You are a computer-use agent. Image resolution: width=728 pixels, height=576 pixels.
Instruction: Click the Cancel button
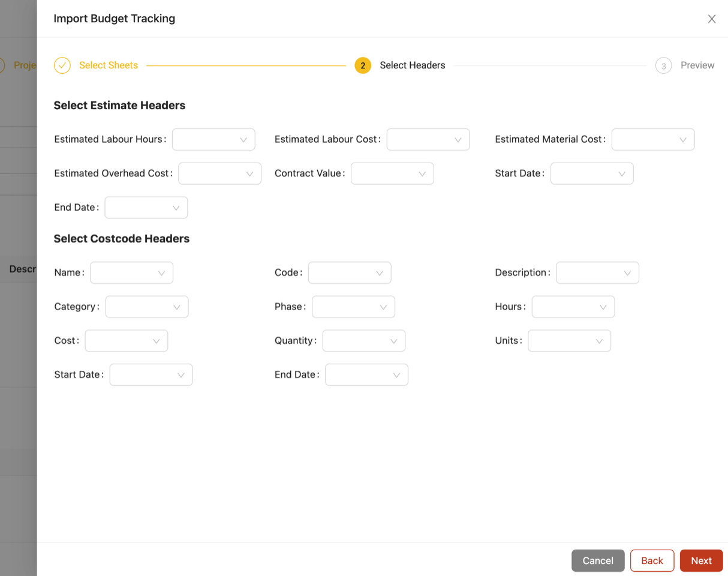click(x=598, y=560)
